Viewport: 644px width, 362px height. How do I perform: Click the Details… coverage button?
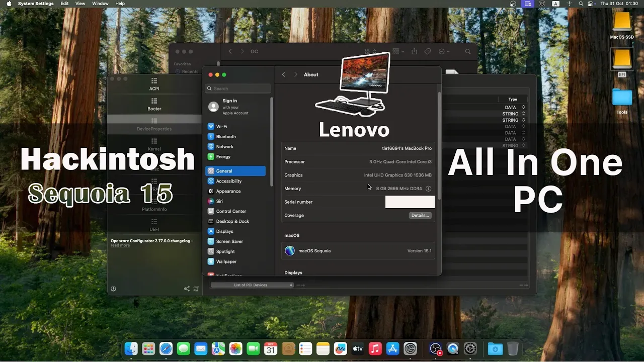click(420, 215)
